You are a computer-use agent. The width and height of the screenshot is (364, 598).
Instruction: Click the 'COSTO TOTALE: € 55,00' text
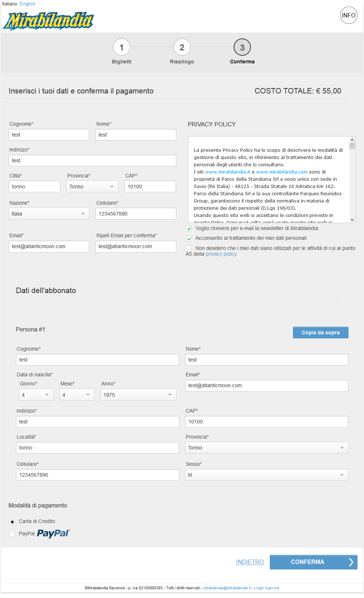tap(298, 91)
